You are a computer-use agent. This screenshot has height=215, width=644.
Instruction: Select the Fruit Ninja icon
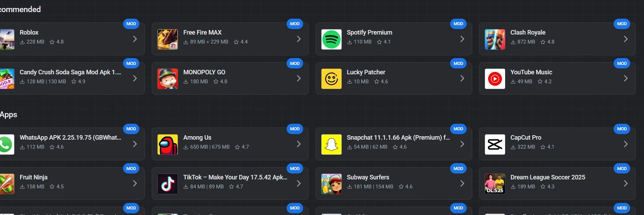(7, 184)
